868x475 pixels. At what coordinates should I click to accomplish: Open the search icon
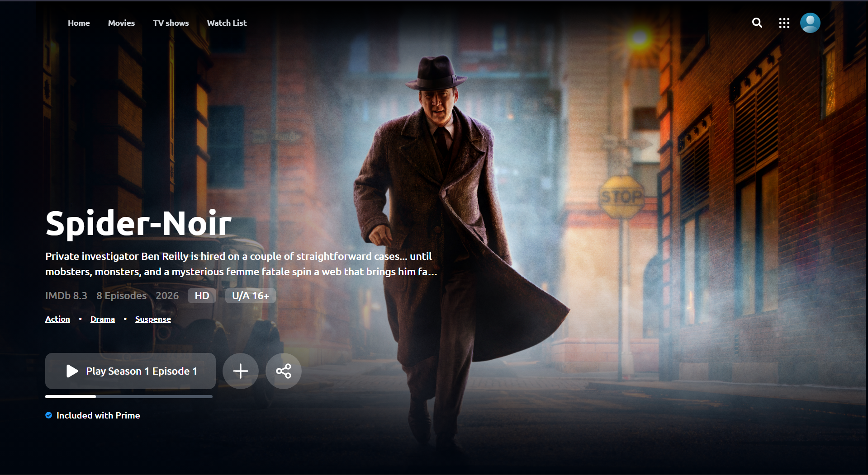click(757, 23)
